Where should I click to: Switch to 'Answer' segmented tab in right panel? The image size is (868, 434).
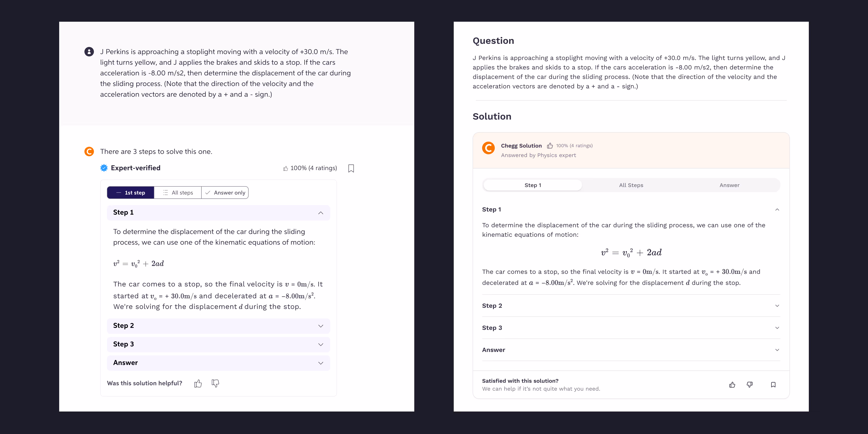(x=730, y=185)
